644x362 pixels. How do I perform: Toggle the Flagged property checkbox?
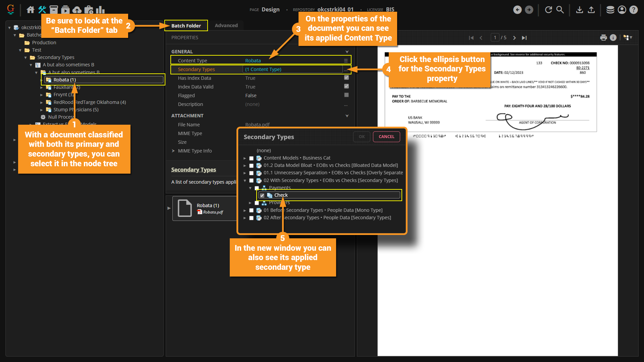[x=346, y=95]
